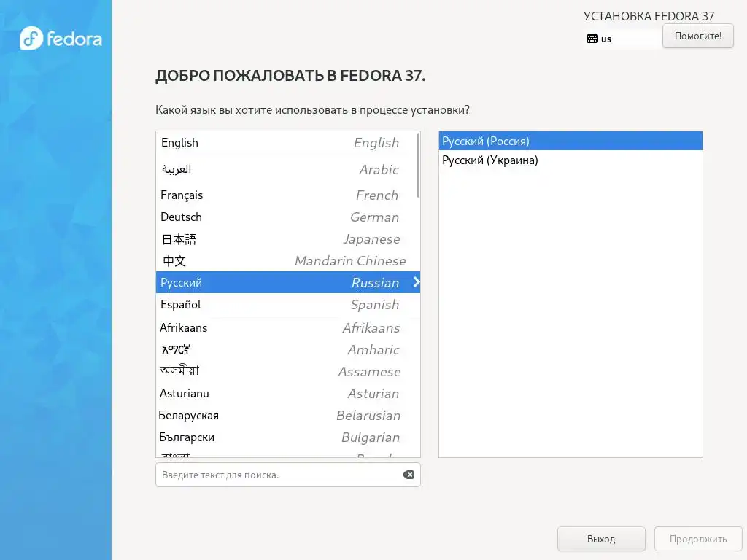Expand the Русский row's chevron arrow

tap(417, 282)
